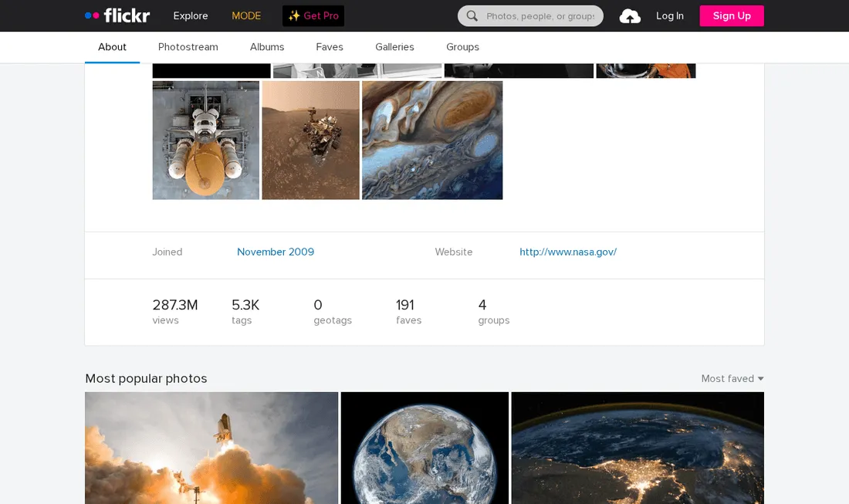Image resolution: width=849 pixels, height=504 pixels.
Task: Click the Website label
Action: click(454, 252)
